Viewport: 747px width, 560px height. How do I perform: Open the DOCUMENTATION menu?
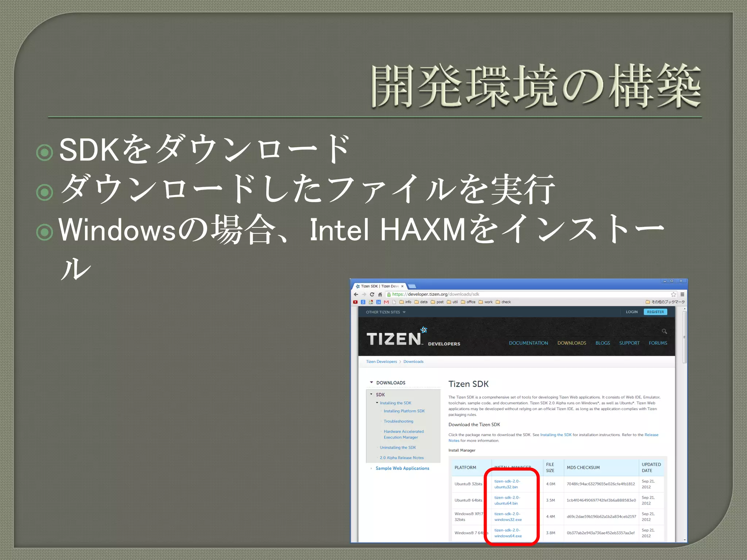pyautogui.click(x=528, y=343)
